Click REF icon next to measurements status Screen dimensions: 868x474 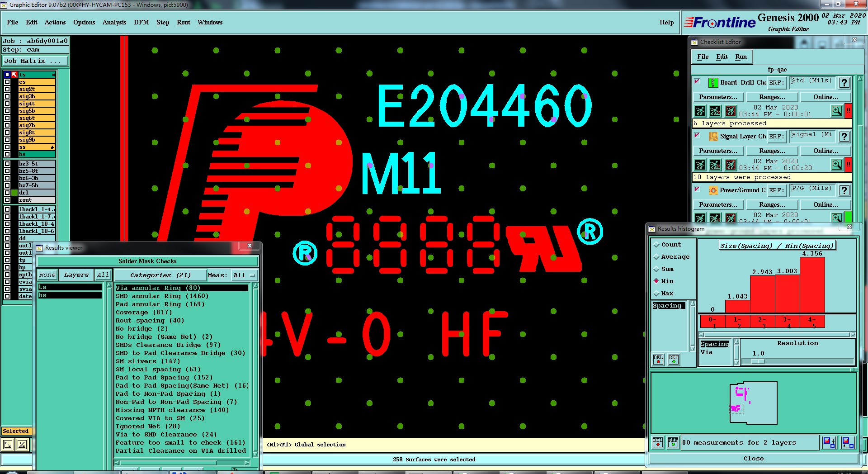674,442
